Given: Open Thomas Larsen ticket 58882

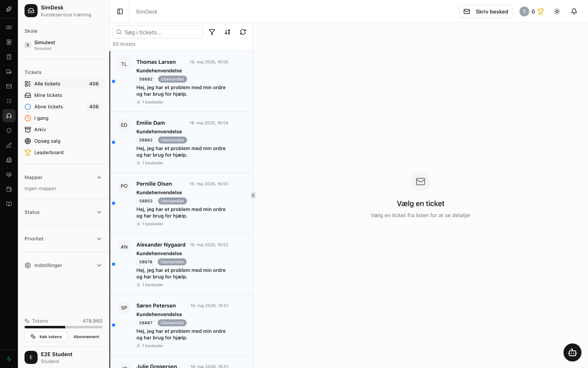Looking at the screenshot, I should point(181,82).
